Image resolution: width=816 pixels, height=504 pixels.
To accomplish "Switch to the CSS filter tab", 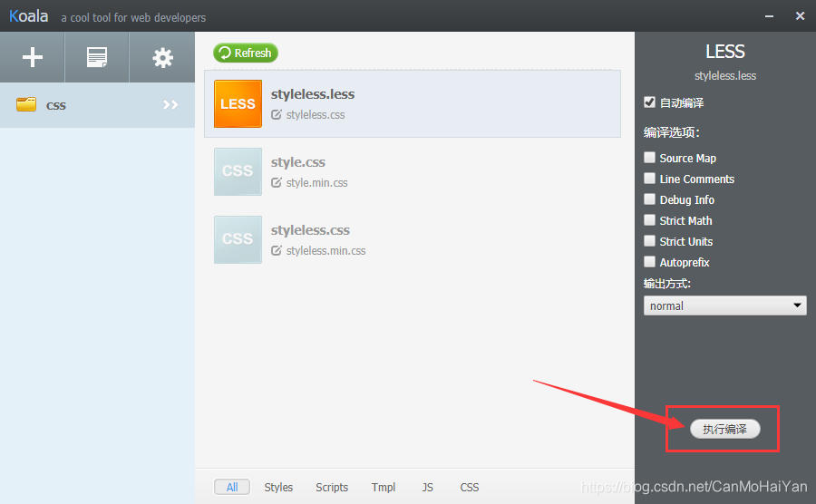I will [470, 488].
